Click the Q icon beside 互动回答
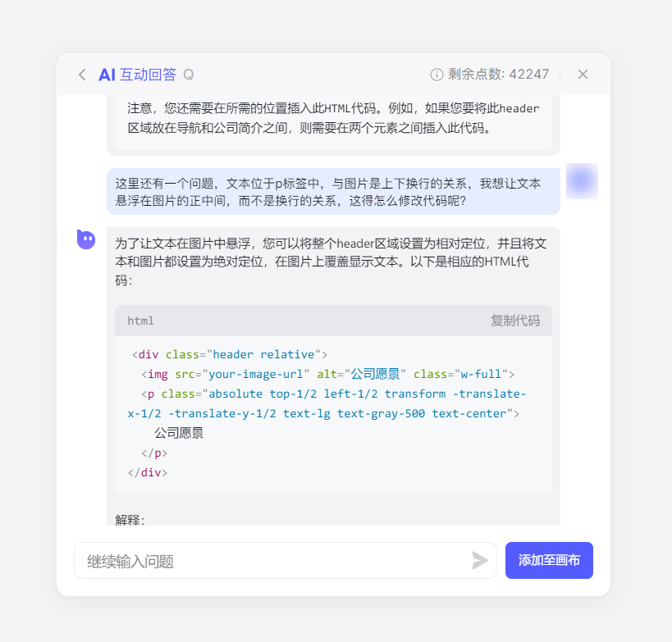 point(189,75)
